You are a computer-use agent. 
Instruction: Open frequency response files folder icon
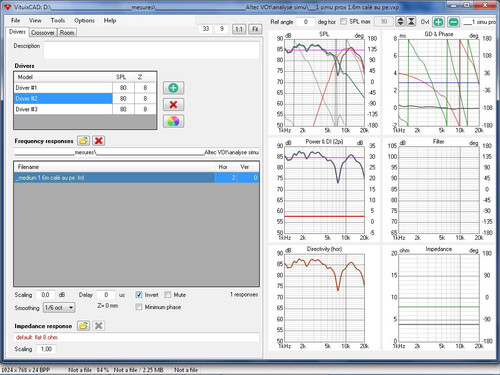point(83,141)
